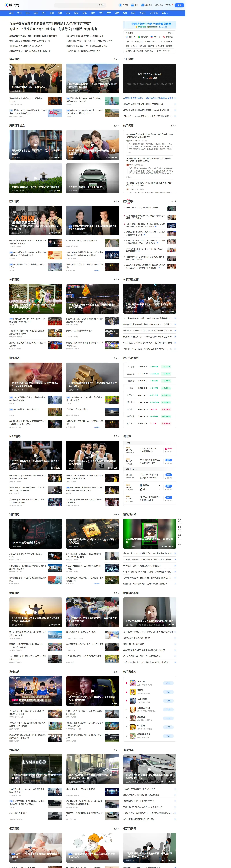Click 换一换 in the 娱乐热榜 header

click(x=173, y=201)
